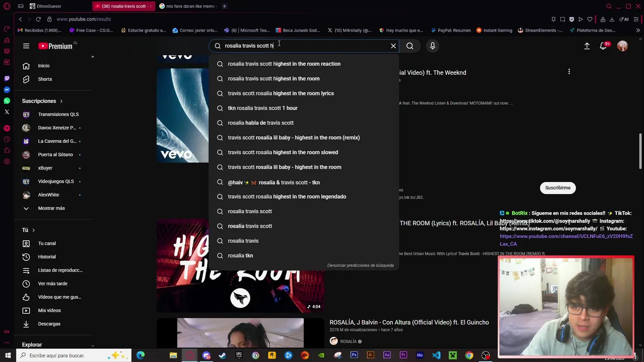644x362 pixels.
Task: Open the Create upload icon
Action: click(x=587, y=46)
